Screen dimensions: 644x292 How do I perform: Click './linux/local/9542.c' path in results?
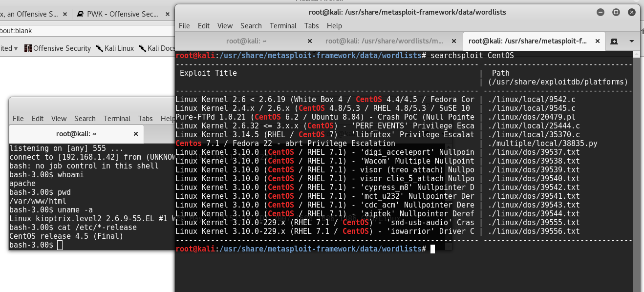click(x=532, y=100)
